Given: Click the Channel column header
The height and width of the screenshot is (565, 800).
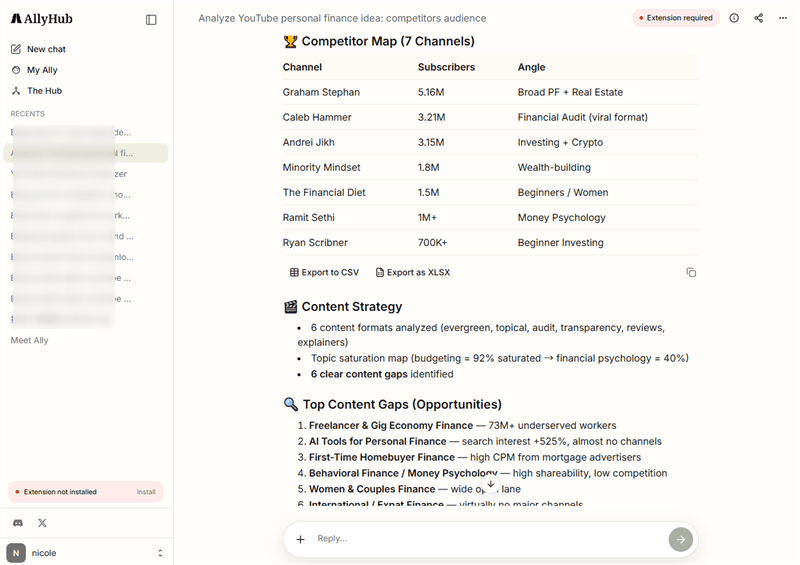Looking at the screenshot, I should [x=302, y=67].
